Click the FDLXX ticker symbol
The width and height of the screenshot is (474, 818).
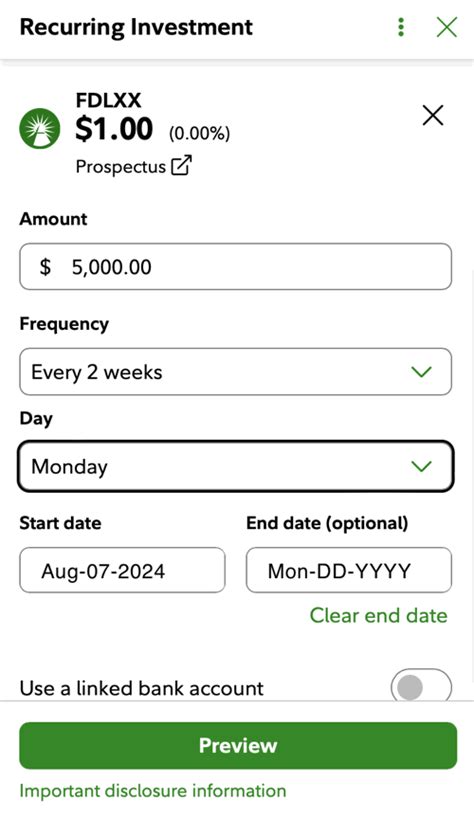tap(108, 100)
